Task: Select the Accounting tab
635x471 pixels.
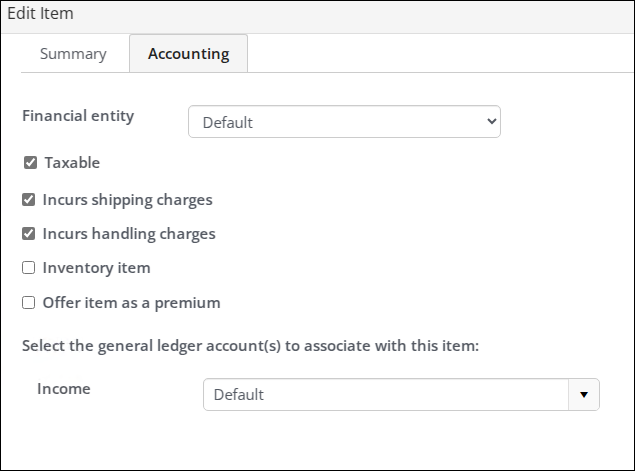Action: 188,54
